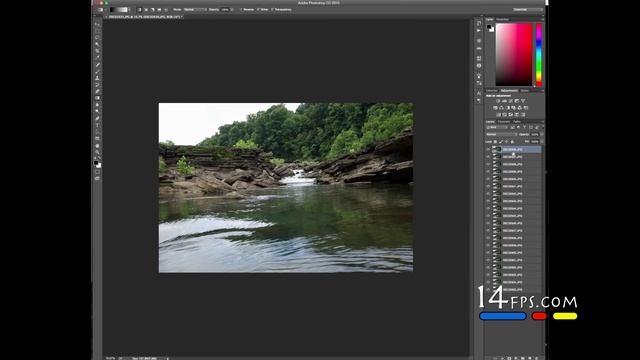Select the Hand tool
The height and width of the screenshot is (360, 640).
tap(97, 146)
